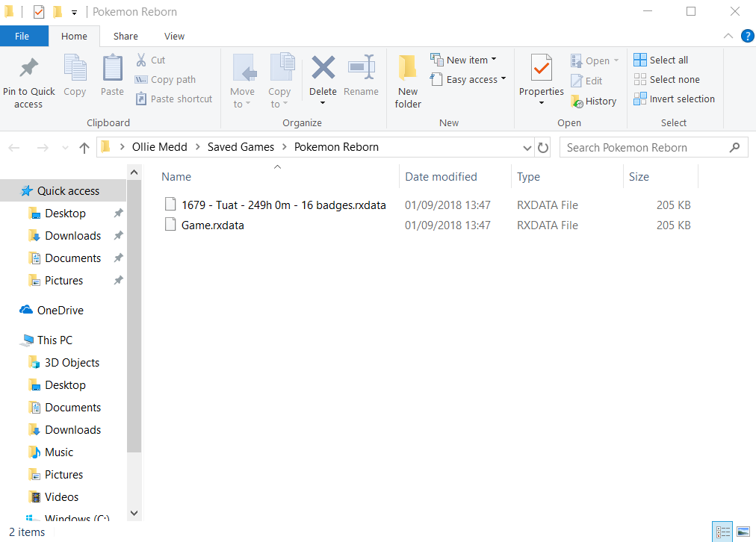
Task: Navigate back with the left arrow
Action: pos(14,147)
